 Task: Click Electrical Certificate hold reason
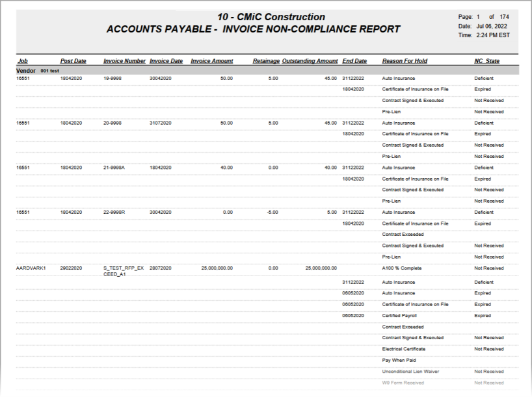coord(403,349)
